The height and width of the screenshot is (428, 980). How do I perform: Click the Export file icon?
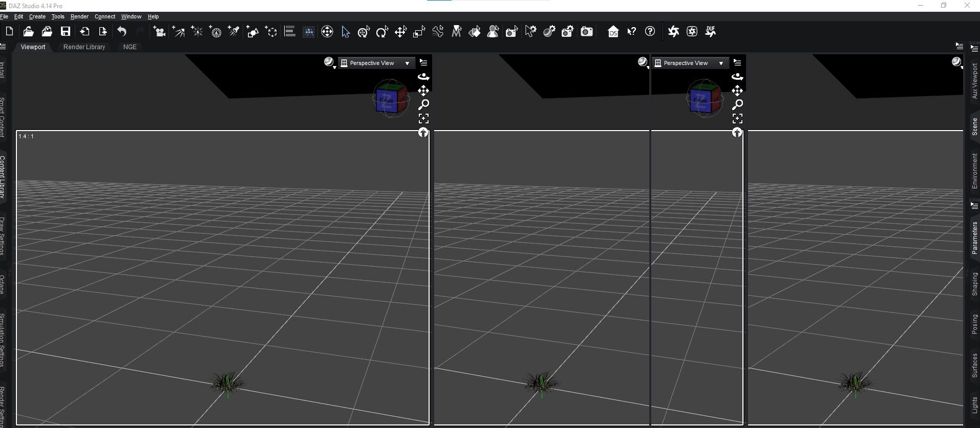pyautogui.click(x=102, y=32)
